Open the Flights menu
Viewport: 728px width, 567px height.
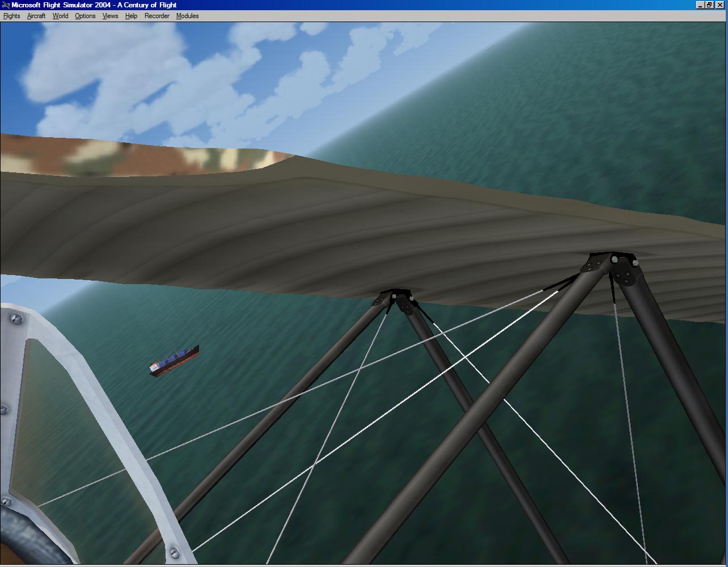[12, 16]
